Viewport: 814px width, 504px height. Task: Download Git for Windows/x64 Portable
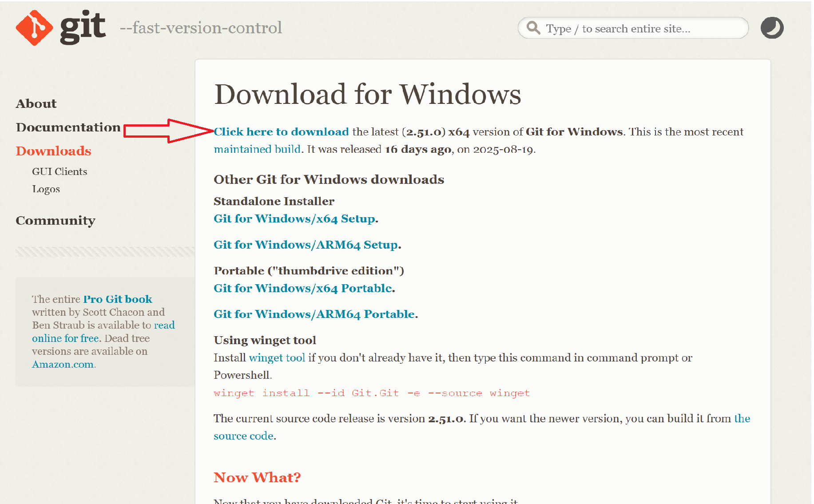(x=303, y=289)
